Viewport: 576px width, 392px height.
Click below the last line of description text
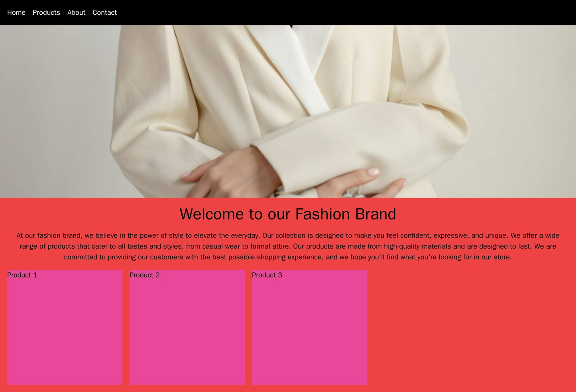(288, 263)
